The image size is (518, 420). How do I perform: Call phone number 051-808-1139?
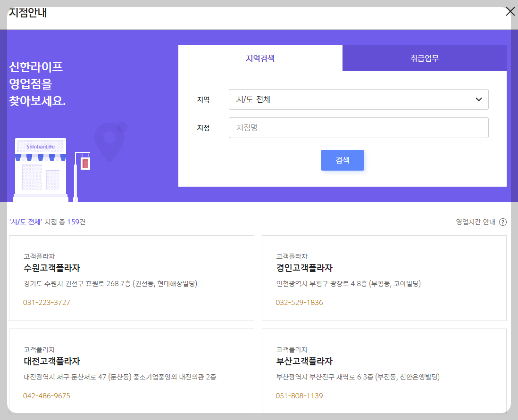299,396
